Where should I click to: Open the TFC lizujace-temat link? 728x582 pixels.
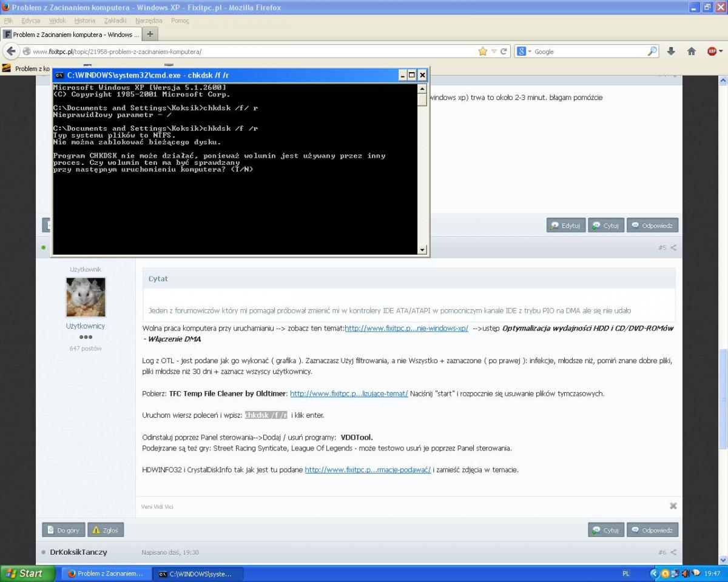pos(349,393)
